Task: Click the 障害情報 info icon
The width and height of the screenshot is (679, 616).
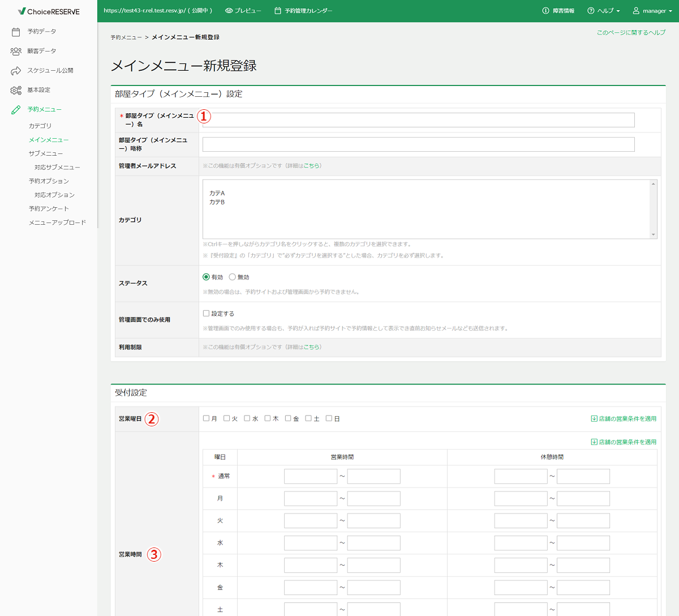Action: (545, 11)
